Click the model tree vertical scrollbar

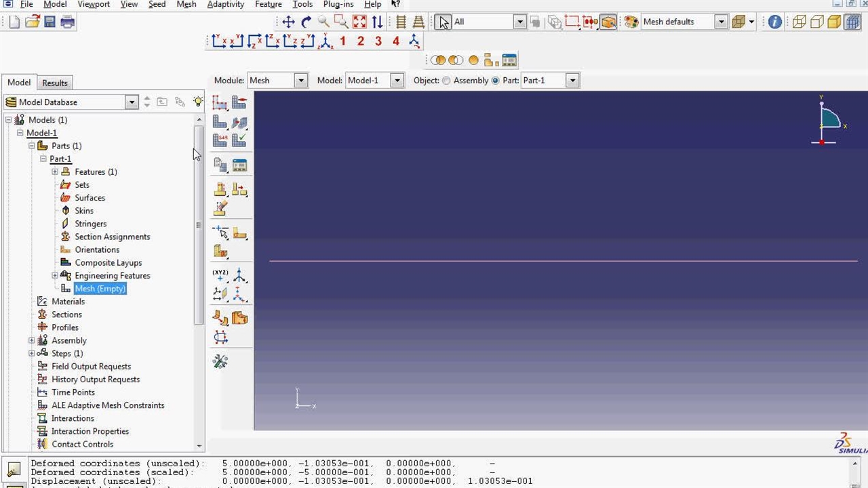pos(199,224)
